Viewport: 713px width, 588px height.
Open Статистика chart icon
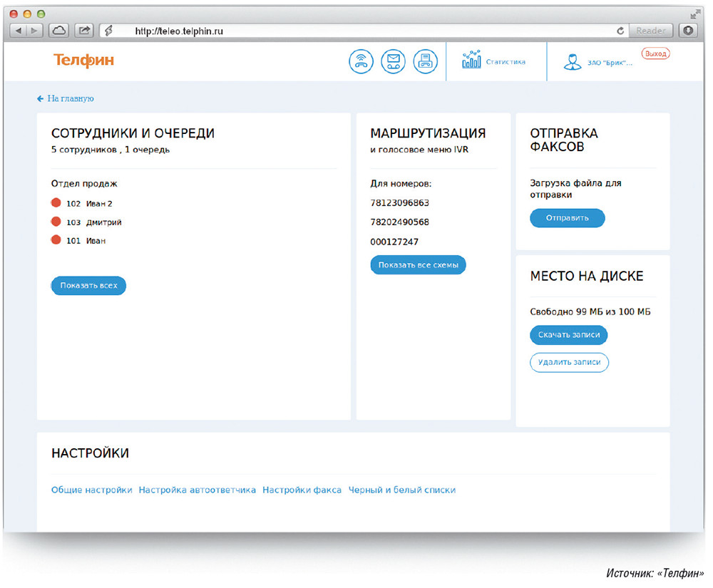click(471, 61)
